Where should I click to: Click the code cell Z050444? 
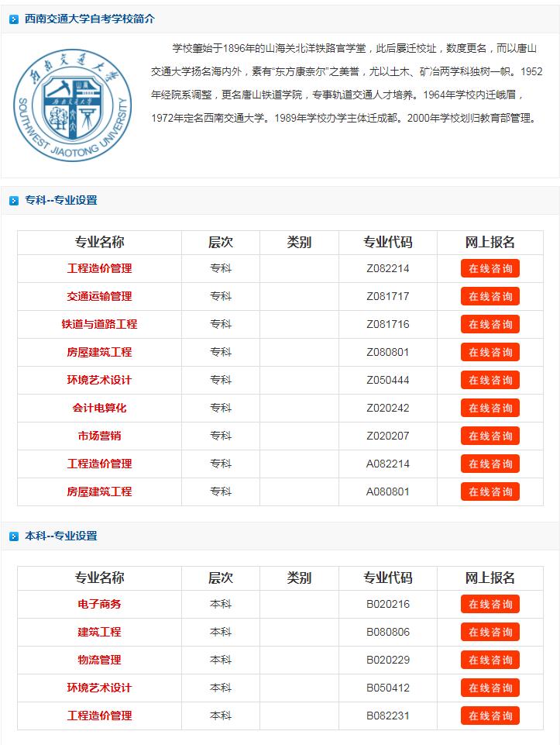tap(388, 380)
